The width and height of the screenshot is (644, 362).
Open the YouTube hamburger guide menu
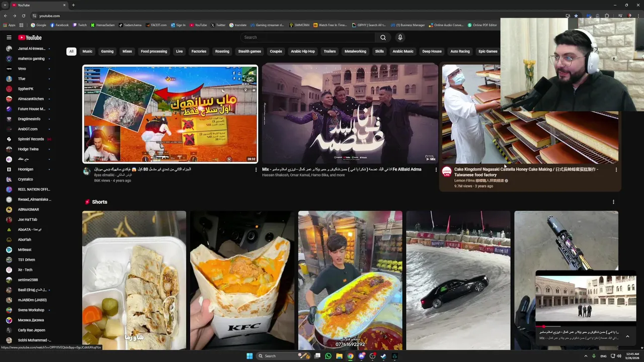(9, 37)
